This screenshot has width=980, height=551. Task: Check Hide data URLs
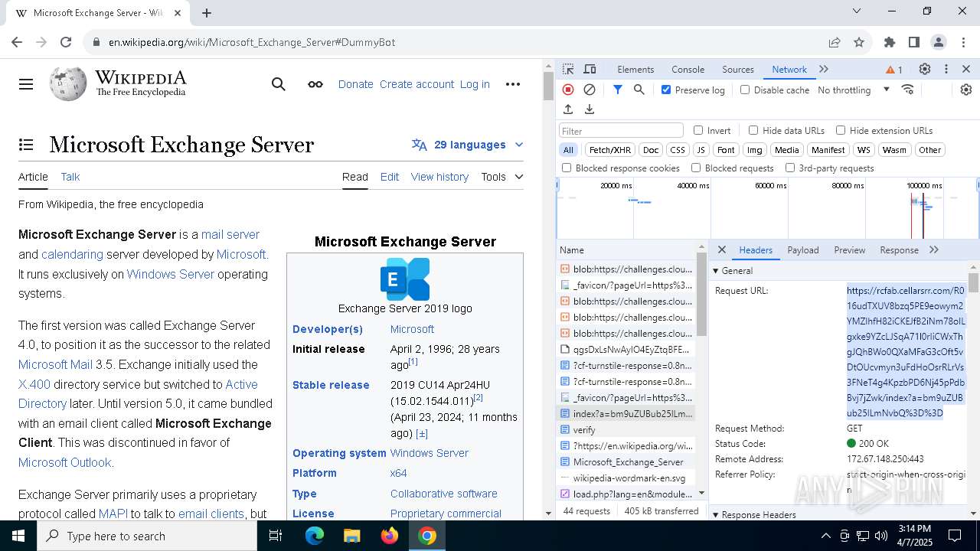[x=753, y=130]
